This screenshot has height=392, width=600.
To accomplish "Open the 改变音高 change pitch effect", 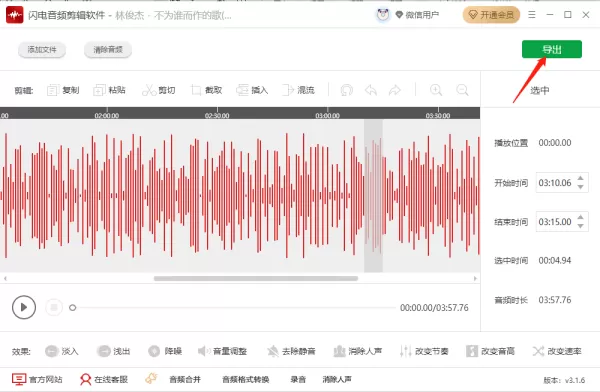I will click(x=490, y=351).
